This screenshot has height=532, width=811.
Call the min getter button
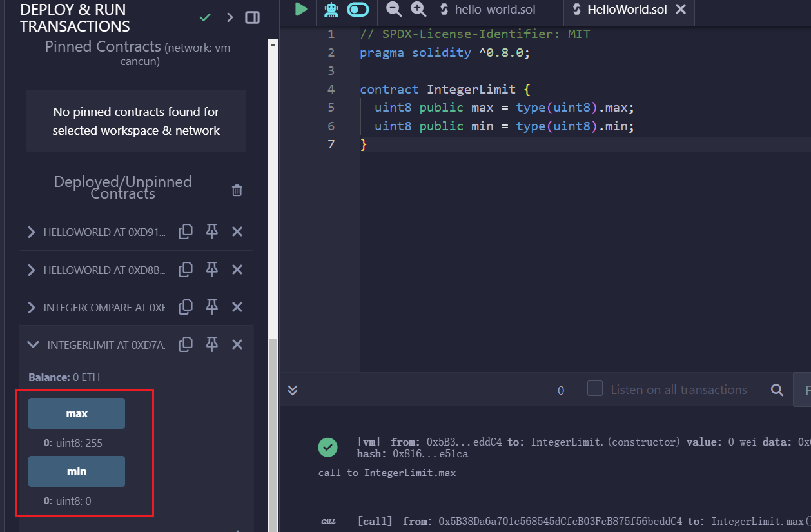[77, 471]
